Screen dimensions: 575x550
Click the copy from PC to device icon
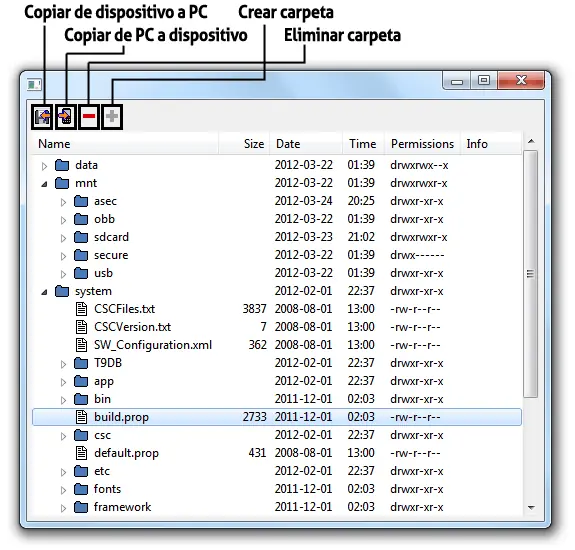[x=66, y=117]
